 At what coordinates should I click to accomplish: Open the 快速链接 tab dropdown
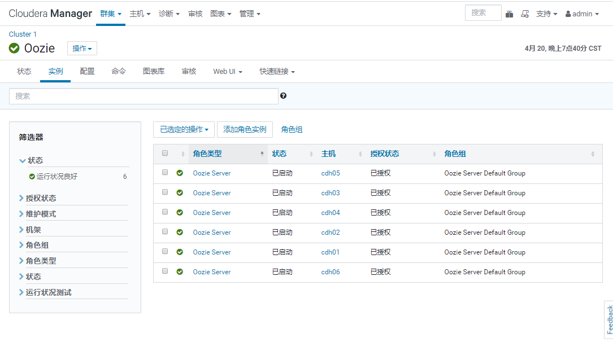(x=277, y=72)
